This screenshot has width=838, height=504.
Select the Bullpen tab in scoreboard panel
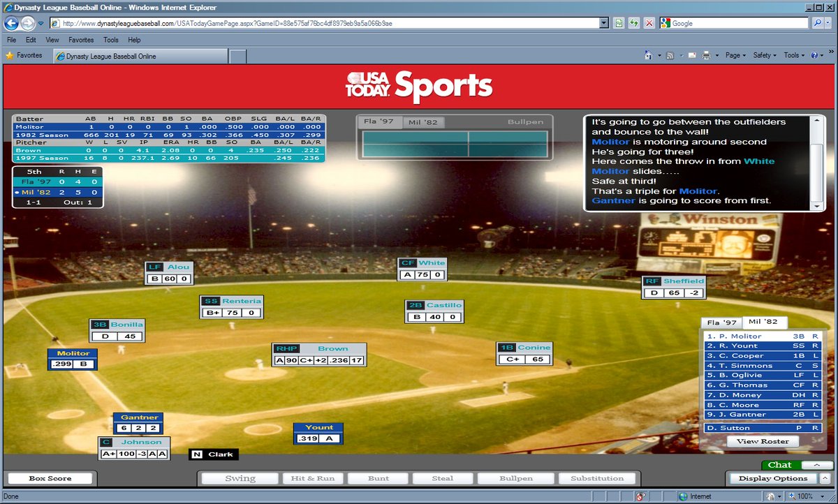pyautogui.click(x=525, y=122)
